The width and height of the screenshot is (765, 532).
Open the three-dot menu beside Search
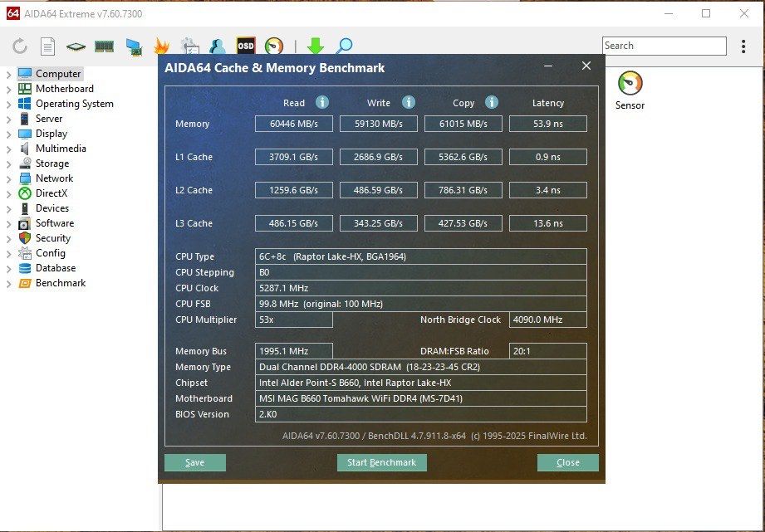(743, 46)
